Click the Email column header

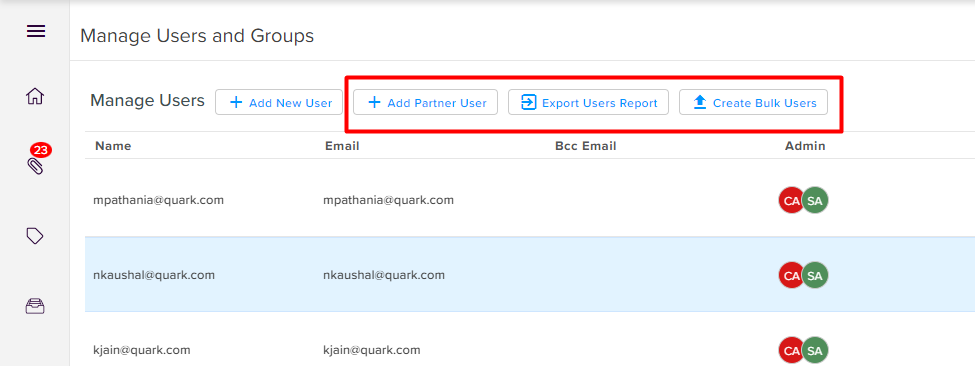(342, 147)
